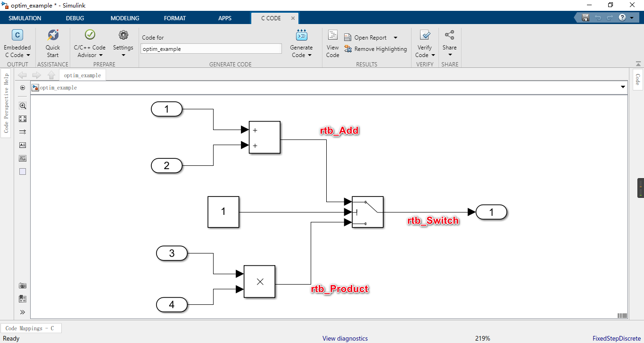Image resolution: width=644 pixels, height=343 pixels.
Task: Click the viewmark camera icon
Action: (22, 285)
